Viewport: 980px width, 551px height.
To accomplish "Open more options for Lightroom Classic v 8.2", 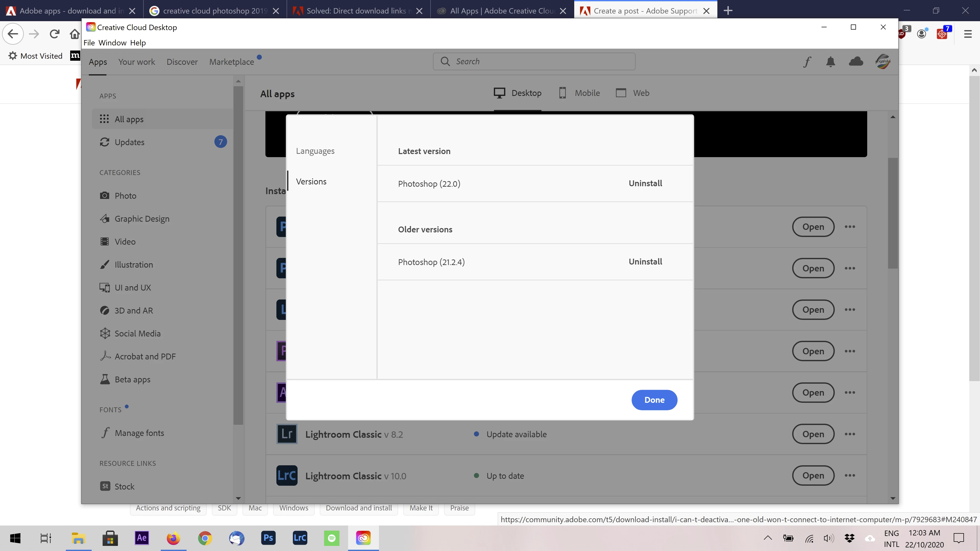I will (x=850, y=434).
